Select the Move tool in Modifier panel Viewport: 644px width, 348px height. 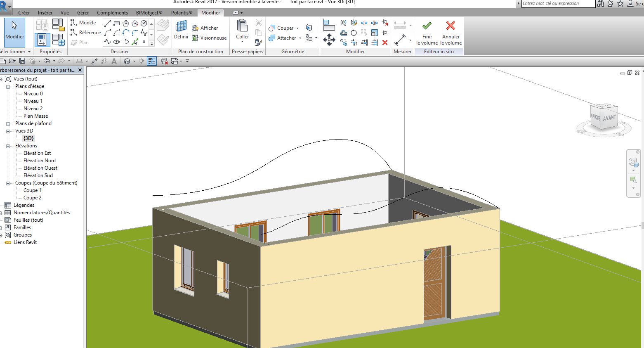click(329, 40)
